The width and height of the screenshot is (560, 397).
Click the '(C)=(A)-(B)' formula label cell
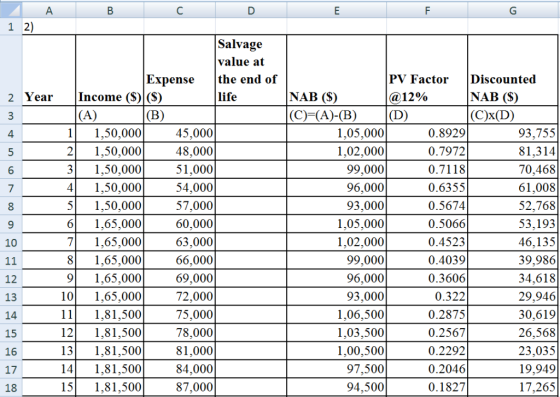click(x=336, y=115)
